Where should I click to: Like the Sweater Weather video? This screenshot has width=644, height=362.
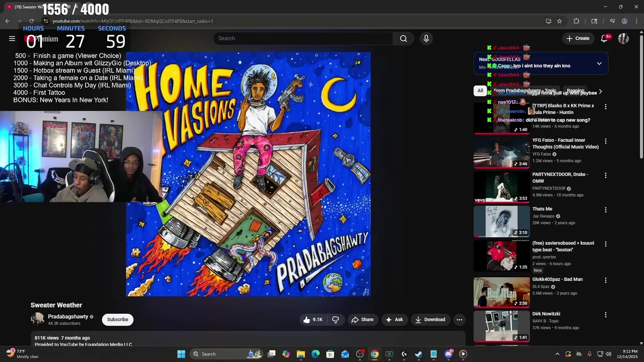[x=312, y=320]
